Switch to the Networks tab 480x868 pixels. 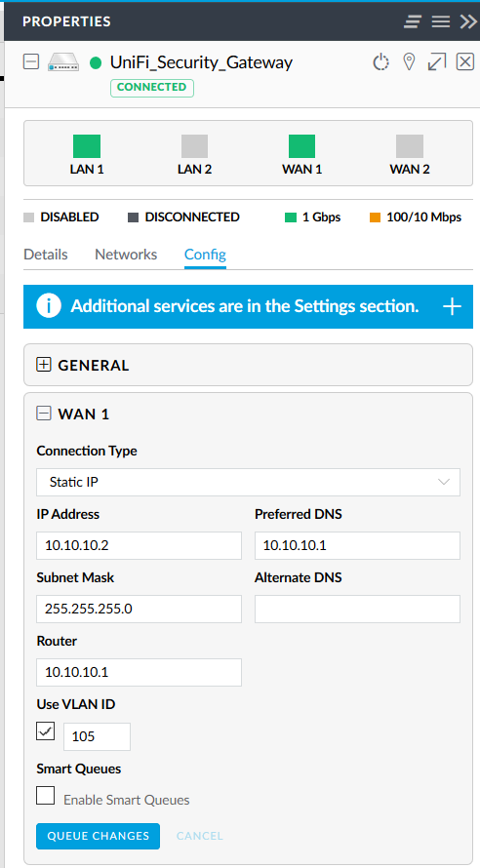[x=126, y=255]
